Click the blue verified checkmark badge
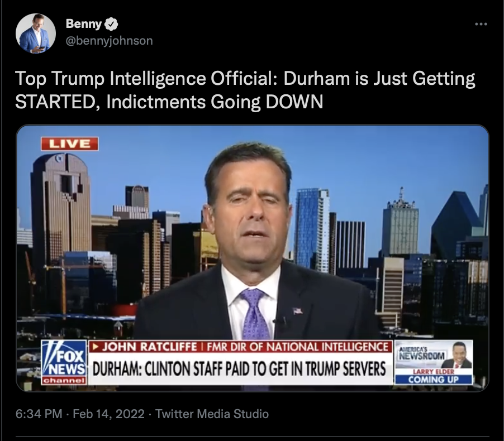 point(112,24)
